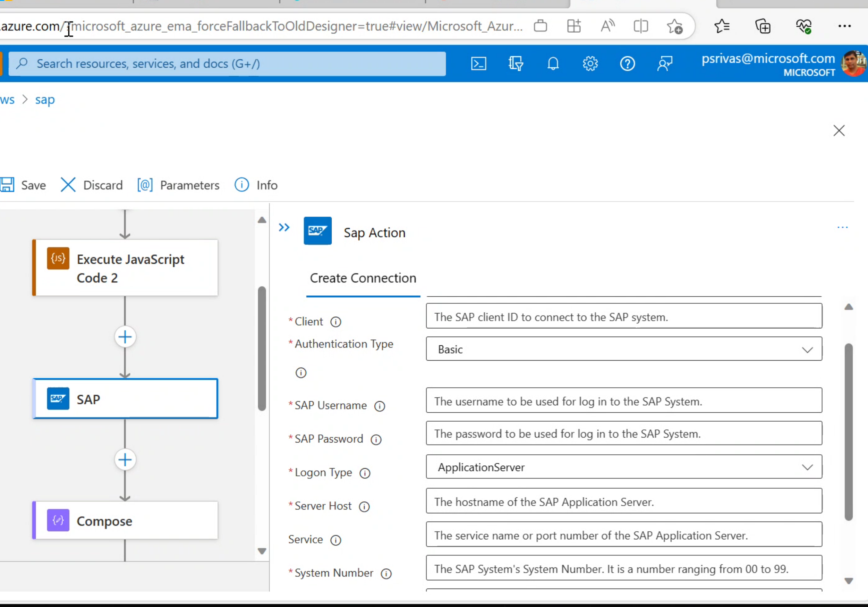Image resolution: width=868 pixels, height=607 pixels.
Task: Open the browser settings menu
Action: [x=845, y=26]
